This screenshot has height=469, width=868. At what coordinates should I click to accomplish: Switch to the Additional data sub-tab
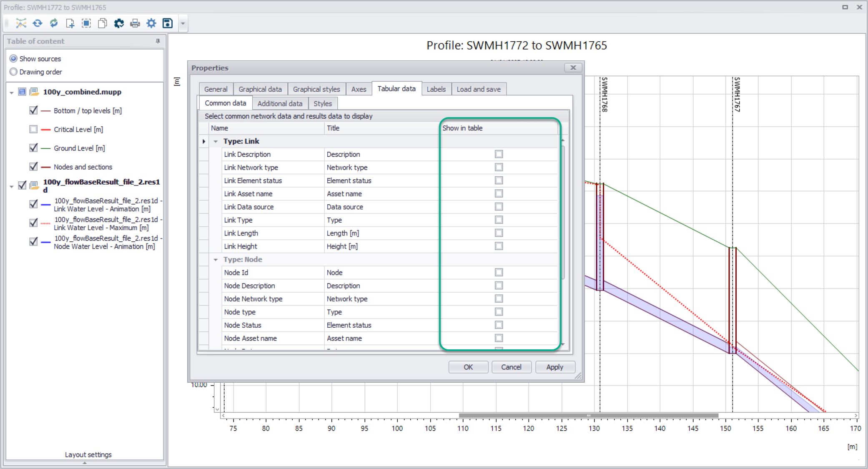[x=280, y=103]
